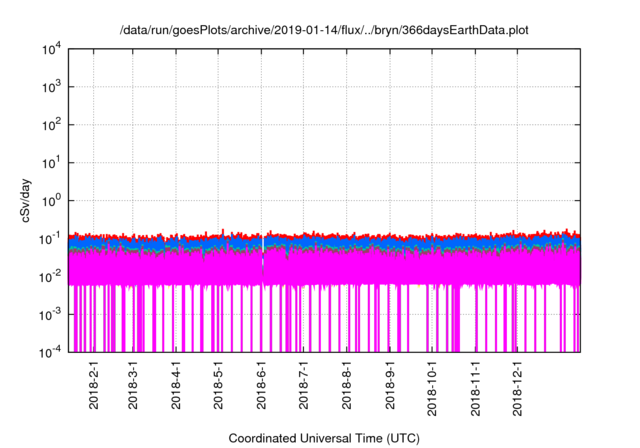
Task: Click the 10^-2 y-axis tick label
Action: [x=50, y=277]
